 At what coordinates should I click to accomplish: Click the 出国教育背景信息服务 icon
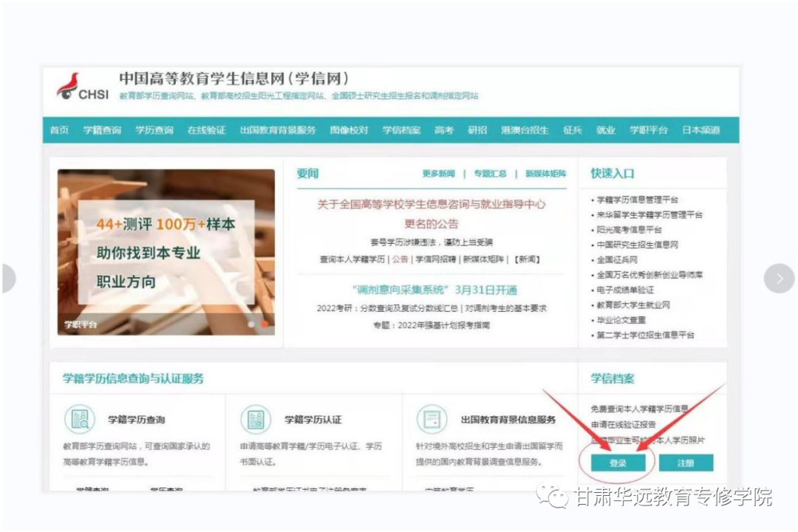click(x=432, y=419)
